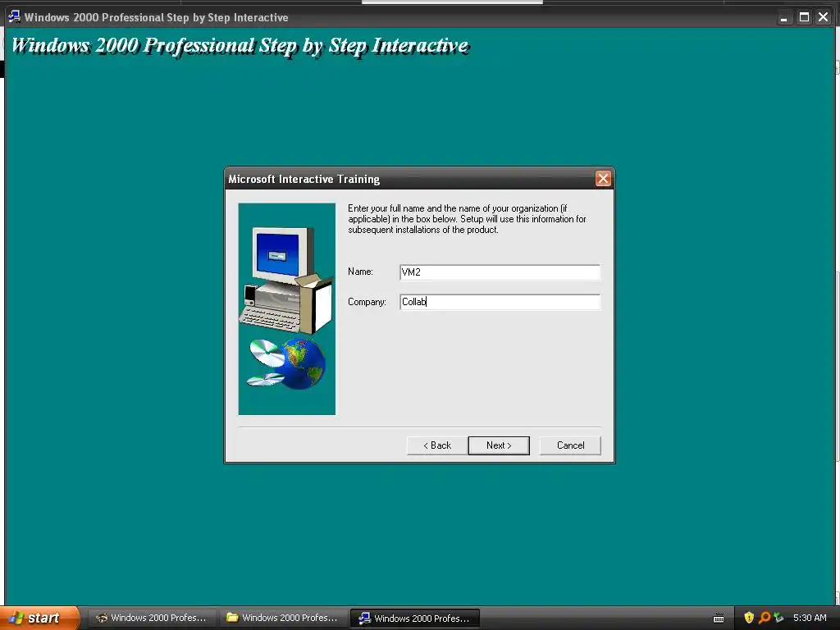Click into the Name input field
The width and height of the screenshot is (840, 630).
pos(500,272)
